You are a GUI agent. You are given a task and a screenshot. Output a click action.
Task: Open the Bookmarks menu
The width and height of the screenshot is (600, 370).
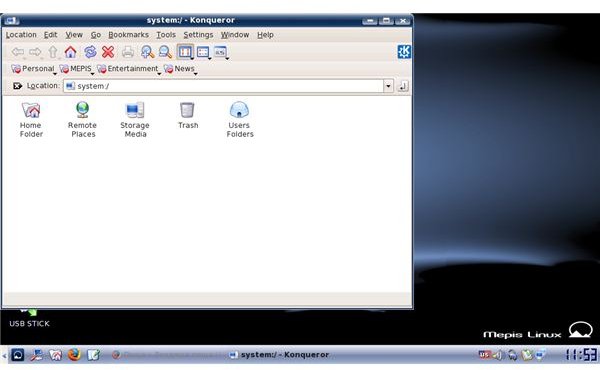(x=128, y=35)
